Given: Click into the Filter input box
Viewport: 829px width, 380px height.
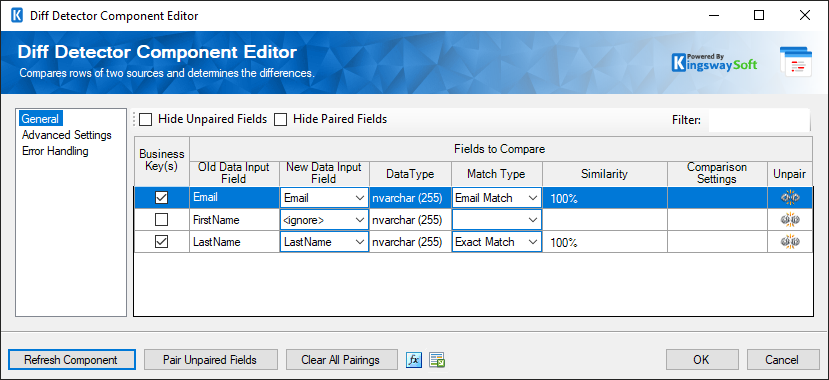Looking at the screenshot, I should coord(759,120).
